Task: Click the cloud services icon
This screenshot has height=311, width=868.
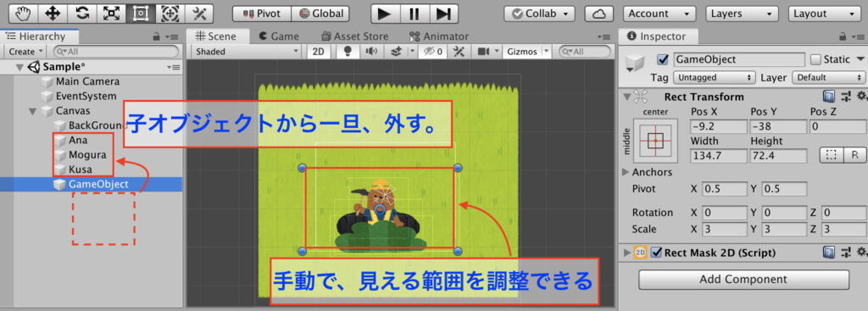Action: point(598,14)
